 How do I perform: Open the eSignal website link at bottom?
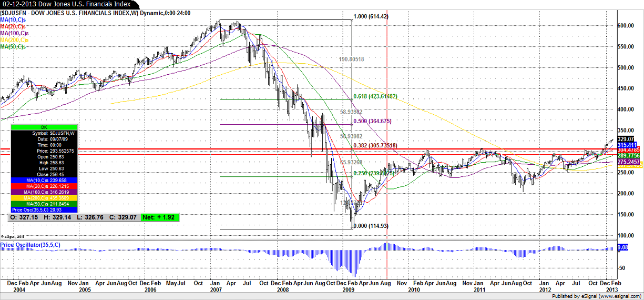click(x=620, y=297)
